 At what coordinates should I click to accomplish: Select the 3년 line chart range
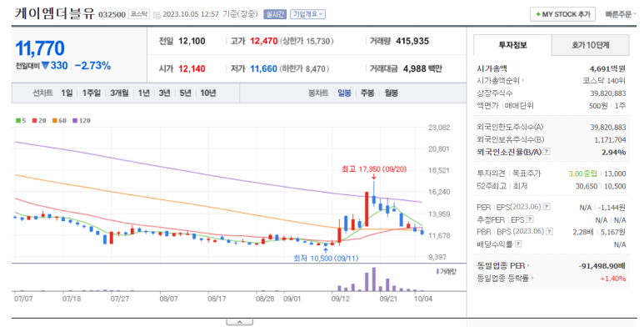tap(164, 93)
